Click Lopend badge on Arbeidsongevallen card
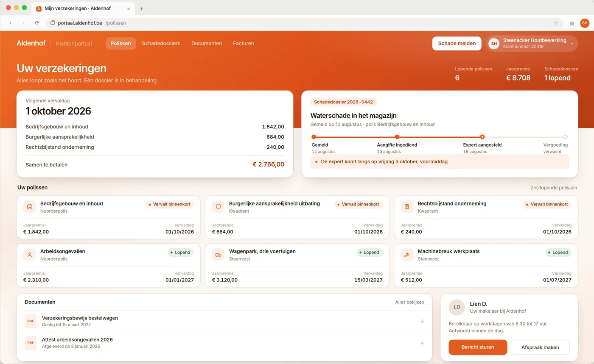Screen dimensions: 594x364 coord(181,252)
